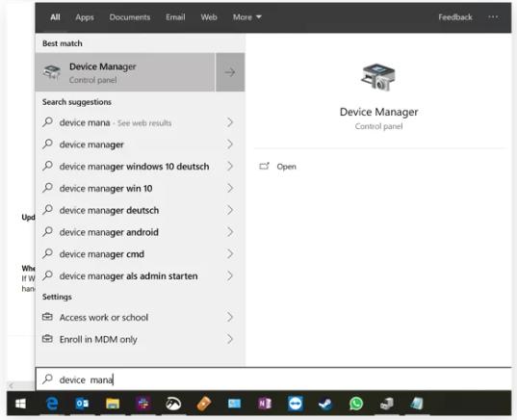Select Device Manager Control panel best match
The height and width of the screenshot is (420, 517).
point(125,72)
